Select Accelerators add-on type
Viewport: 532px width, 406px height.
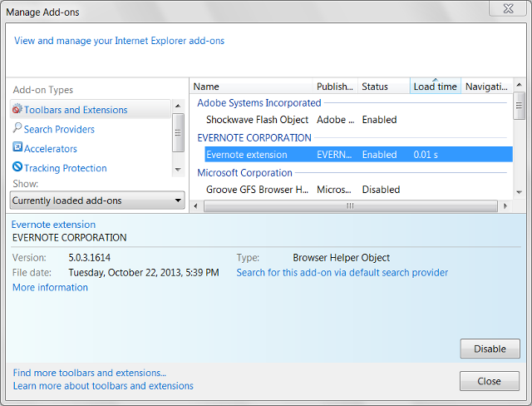coord(51,149)
